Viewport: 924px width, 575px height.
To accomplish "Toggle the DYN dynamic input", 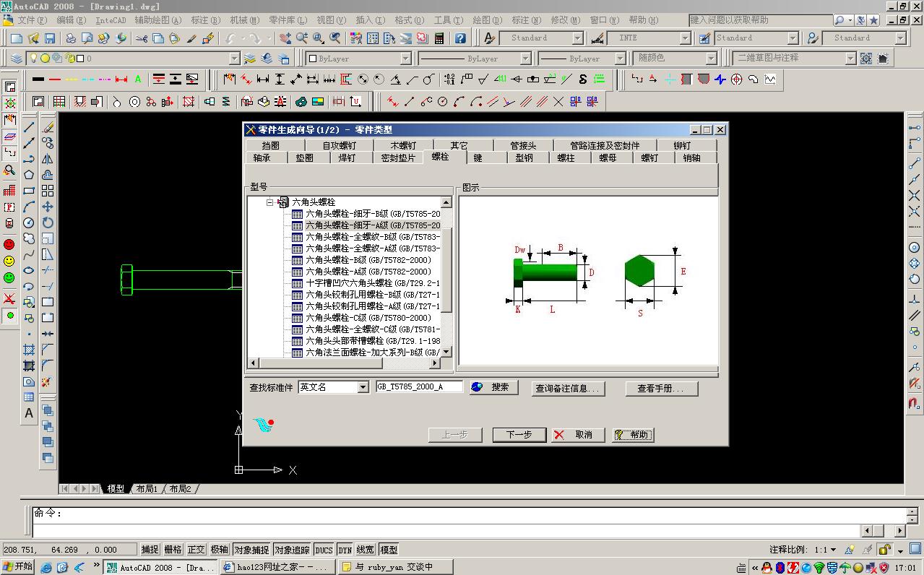I will click(x=345, y=550).
